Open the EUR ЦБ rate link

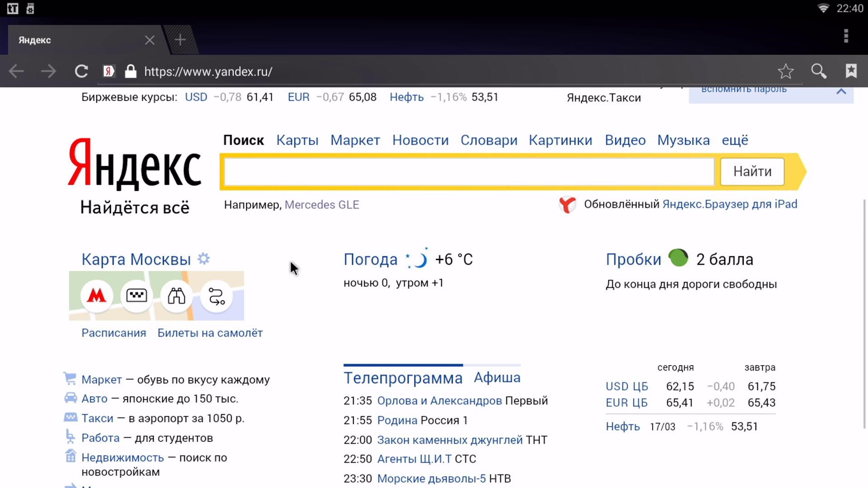click(x=627, y=403)
